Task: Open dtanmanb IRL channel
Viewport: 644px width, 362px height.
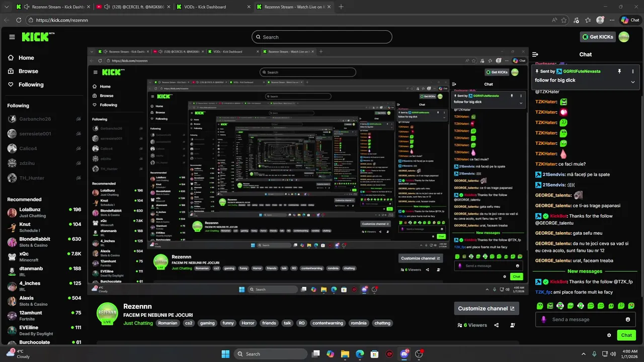Action: pos(44,271)
